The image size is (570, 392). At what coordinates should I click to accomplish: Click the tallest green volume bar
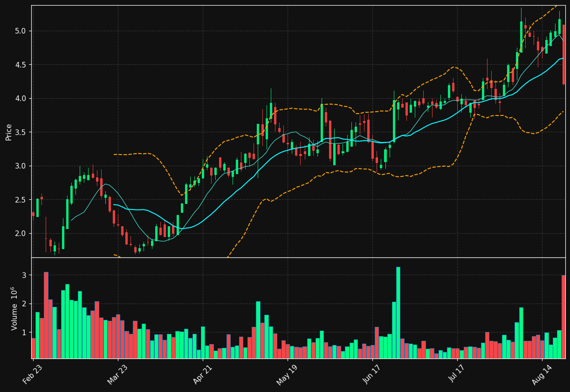pos(398,313)
